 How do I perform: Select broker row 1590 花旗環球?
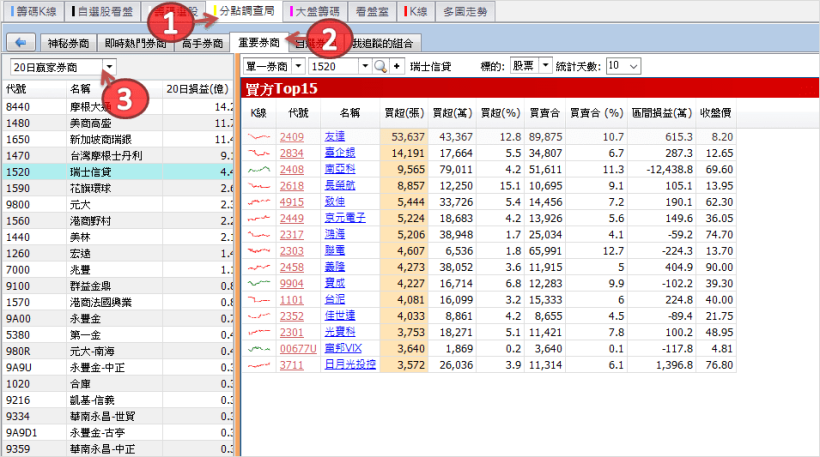pos(119,188)
